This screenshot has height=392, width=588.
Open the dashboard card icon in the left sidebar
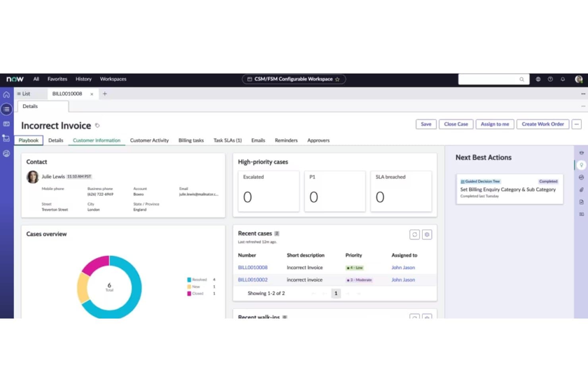(6, 124)
